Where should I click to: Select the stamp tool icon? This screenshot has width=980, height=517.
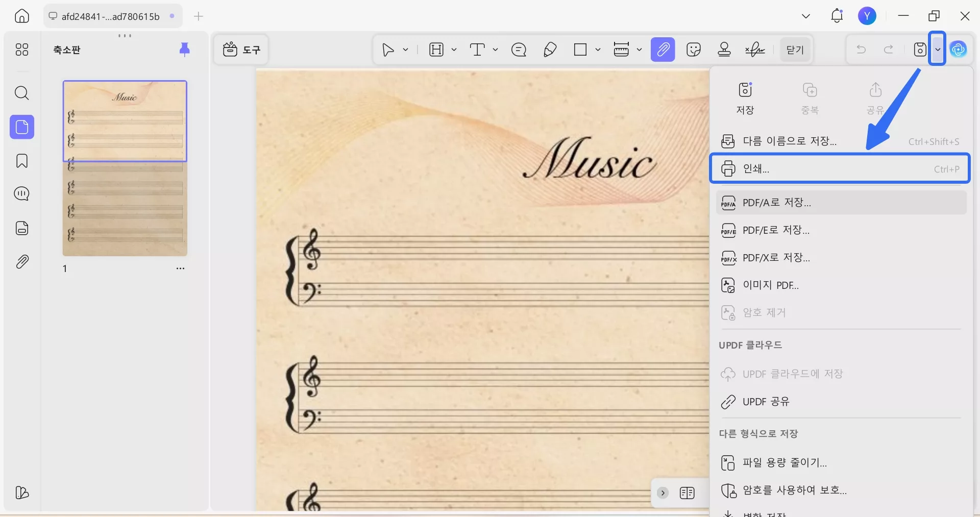(724, 50)
